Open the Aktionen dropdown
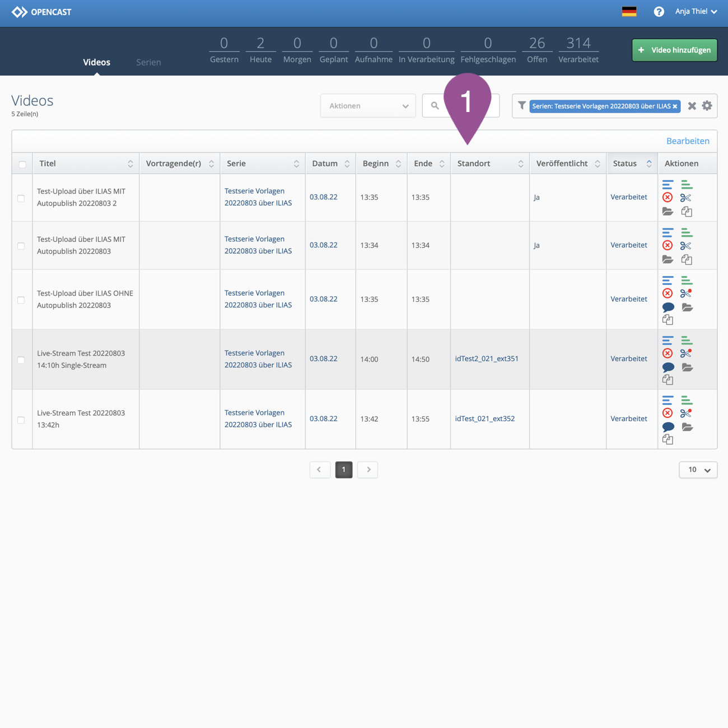 pyautogui.click(x=368, y=106)
